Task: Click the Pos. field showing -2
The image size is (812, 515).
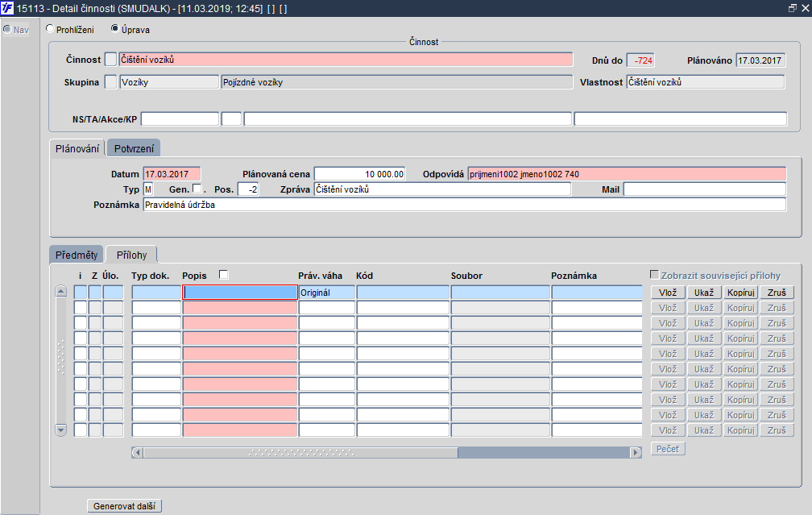Action: pos(248,189)
